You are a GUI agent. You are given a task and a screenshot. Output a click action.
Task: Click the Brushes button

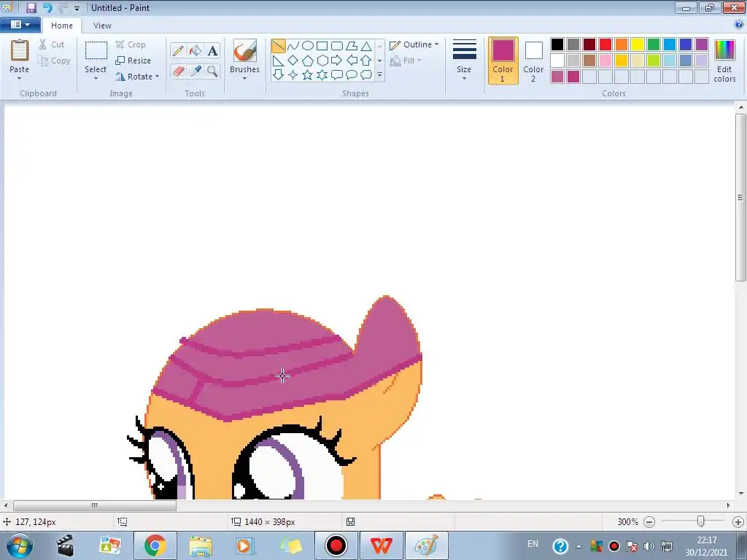pos(244,56)
